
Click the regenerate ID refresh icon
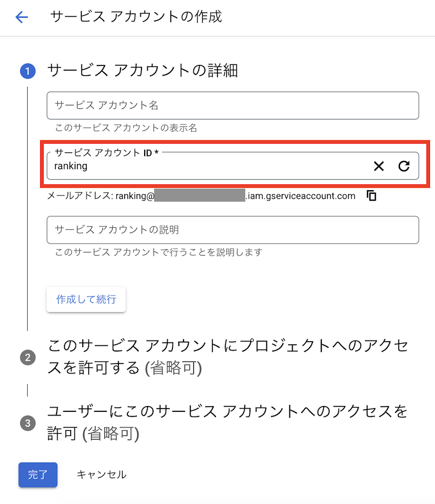coord(404,167)
